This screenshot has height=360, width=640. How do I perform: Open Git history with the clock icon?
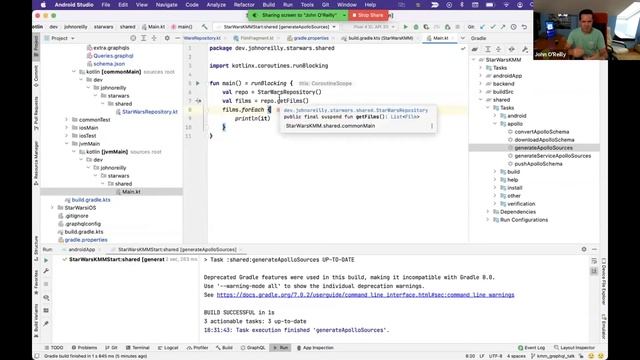click(x=513, y=27)
